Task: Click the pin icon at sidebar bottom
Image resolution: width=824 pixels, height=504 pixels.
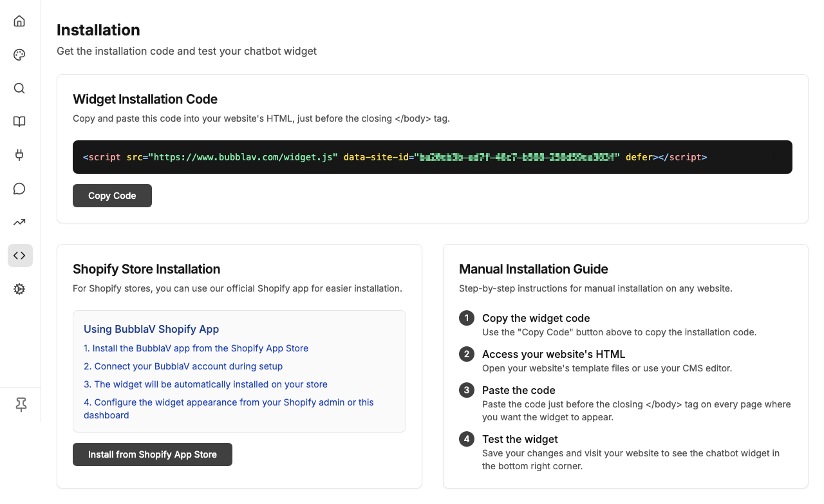Action: [21, 404]
